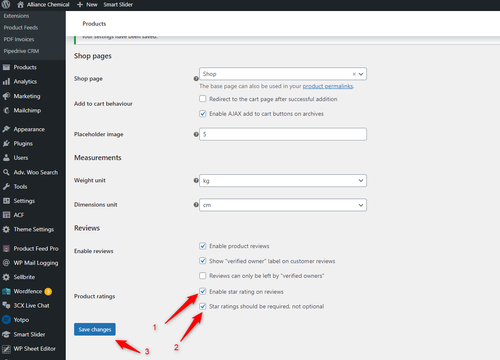Screen dimensions: 500x360
Task: Open Product Feeds submenu item
Action: (x=21, y=28)
